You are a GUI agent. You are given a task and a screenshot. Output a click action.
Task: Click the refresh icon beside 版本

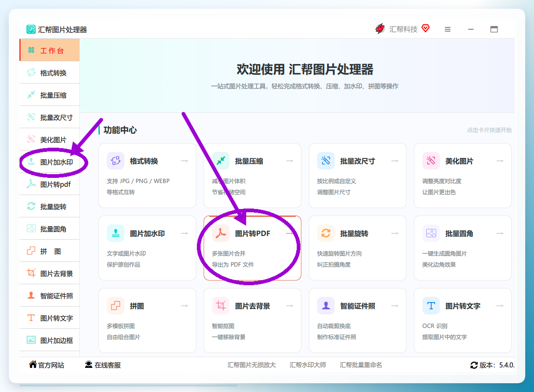click(474, 365)
